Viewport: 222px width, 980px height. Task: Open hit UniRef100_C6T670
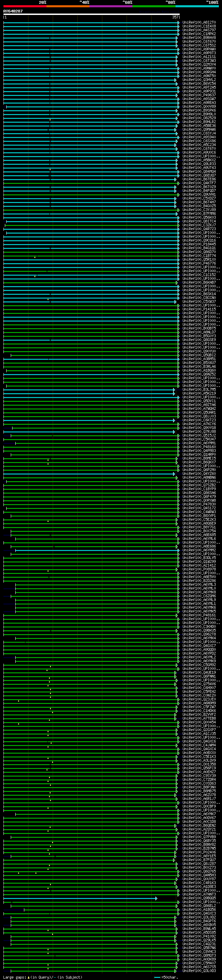(x=199, y=41)
